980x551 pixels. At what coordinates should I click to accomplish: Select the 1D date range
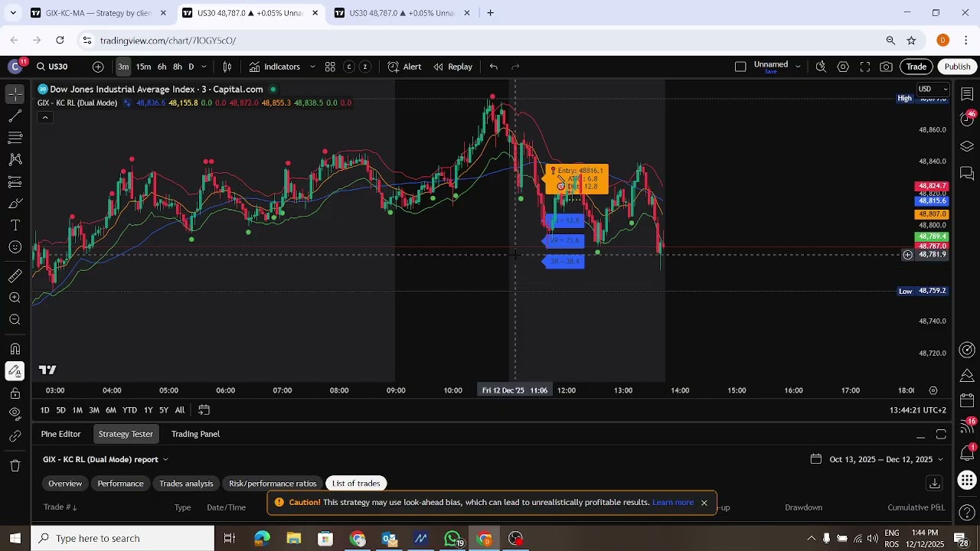(x=44, y=410)
